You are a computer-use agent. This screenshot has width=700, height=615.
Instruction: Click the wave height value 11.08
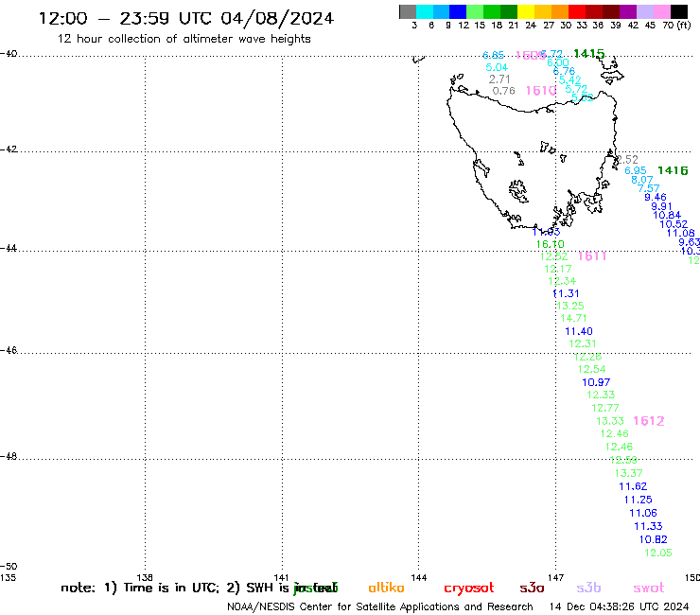[x=681, y=233]
